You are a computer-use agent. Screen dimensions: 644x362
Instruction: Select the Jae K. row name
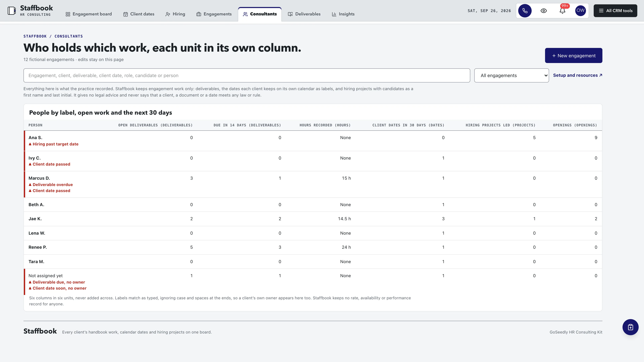pos(35,219)
